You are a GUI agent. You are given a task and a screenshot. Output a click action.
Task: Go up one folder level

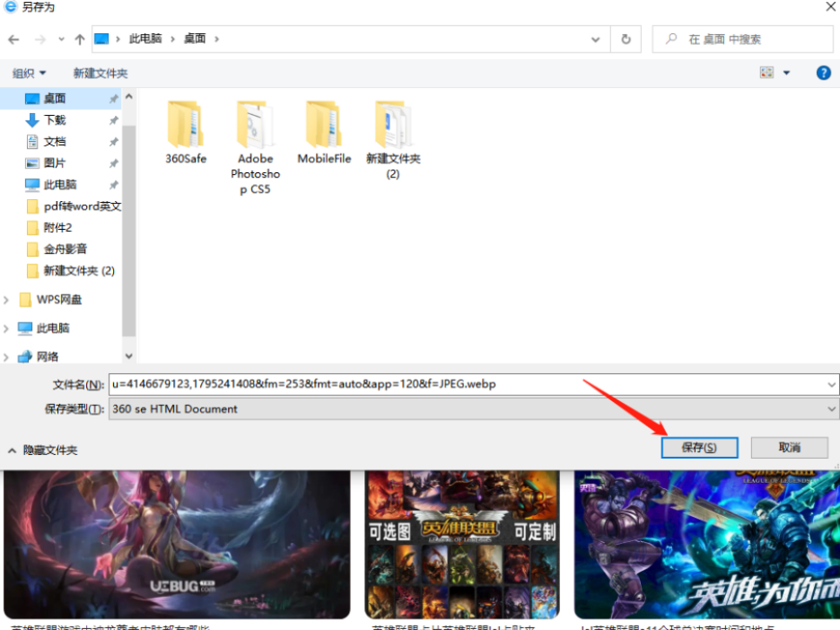(x=80, y=39)
